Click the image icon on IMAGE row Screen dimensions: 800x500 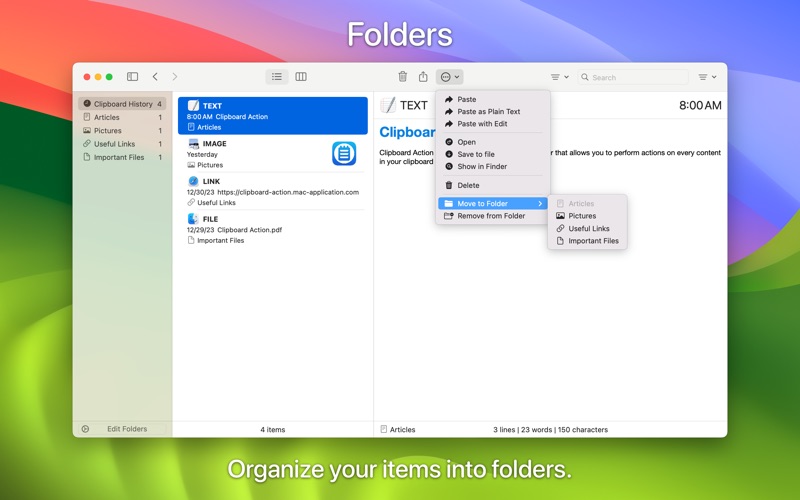tap(193, 143)
